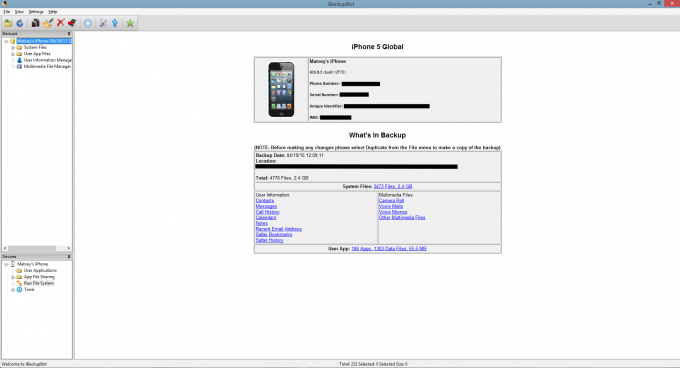Open the Recent Email Address link
Viewport: 680px width, 368px height.
(278, 229)
